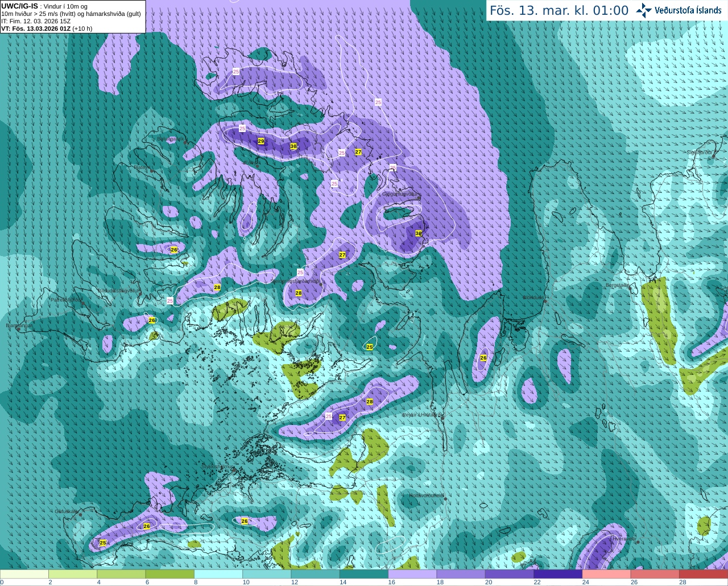
Task: Click the Gufuskálar station label
Action: pyautogui.click(x=66, y=511)
